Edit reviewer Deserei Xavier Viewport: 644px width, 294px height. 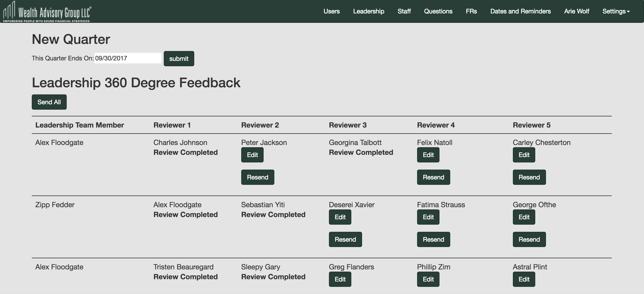pos(340,217)
